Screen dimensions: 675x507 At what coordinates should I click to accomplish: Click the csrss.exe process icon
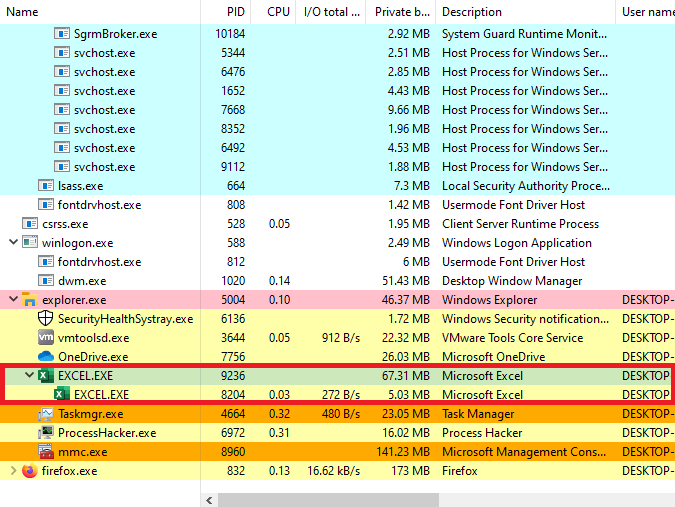(30, 224)
